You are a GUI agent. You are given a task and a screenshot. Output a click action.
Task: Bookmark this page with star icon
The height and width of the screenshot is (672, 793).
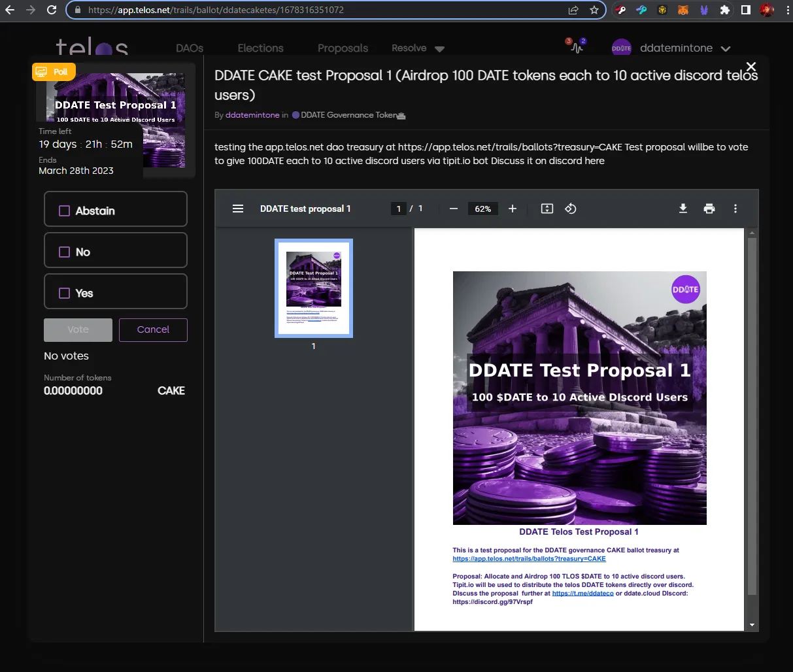[x=594, y=10]
